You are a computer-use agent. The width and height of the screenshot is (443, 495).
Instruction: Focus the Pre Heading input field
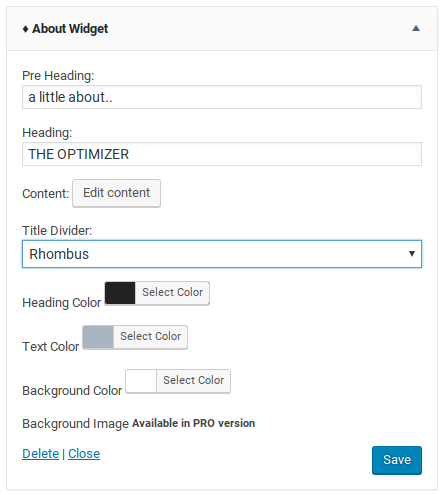tap(222, 97)
